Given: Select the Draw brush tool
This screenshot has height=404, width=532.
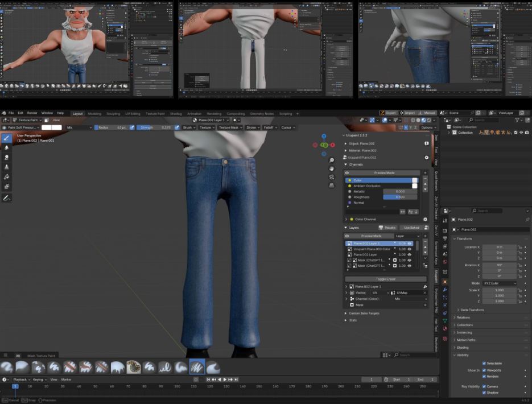Looking at the screenshot, I should click(x=7, y=138).
